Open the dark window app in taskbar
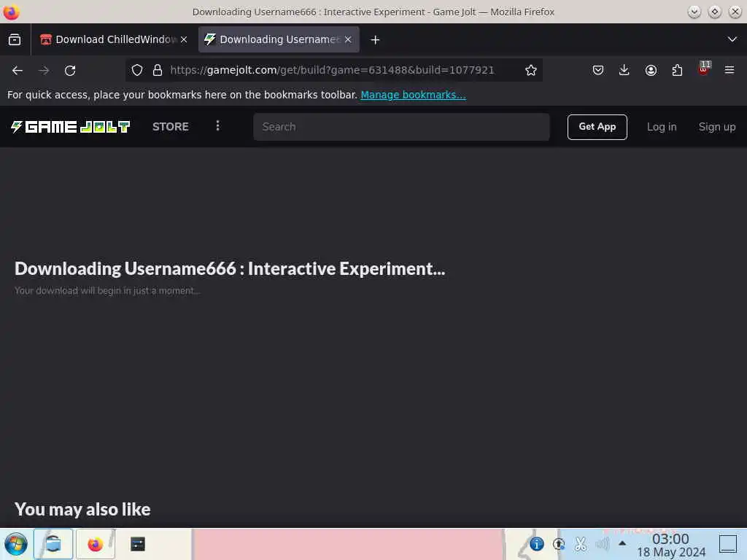 pos(138,544)
